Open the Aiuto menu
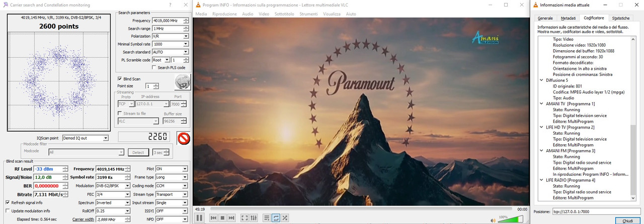 351,14
